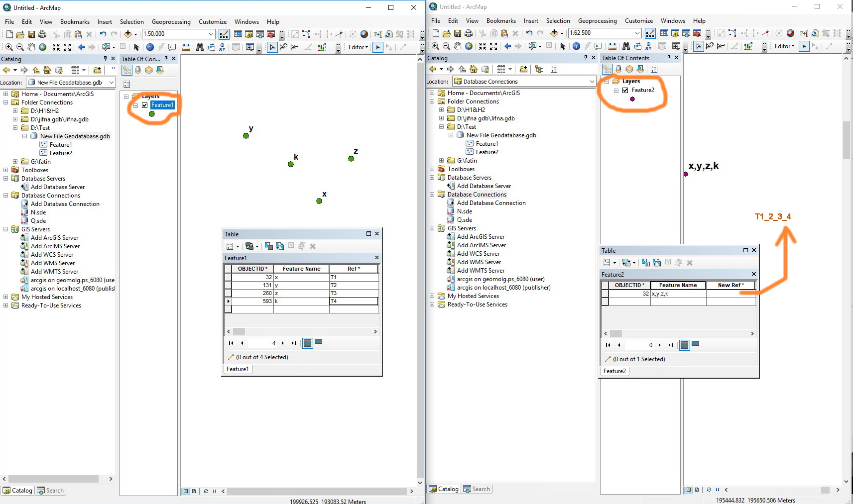Viewport: 853px width, 504px height.
Task: Toggle Data View button in left map window
Action: tap(185, 491)
